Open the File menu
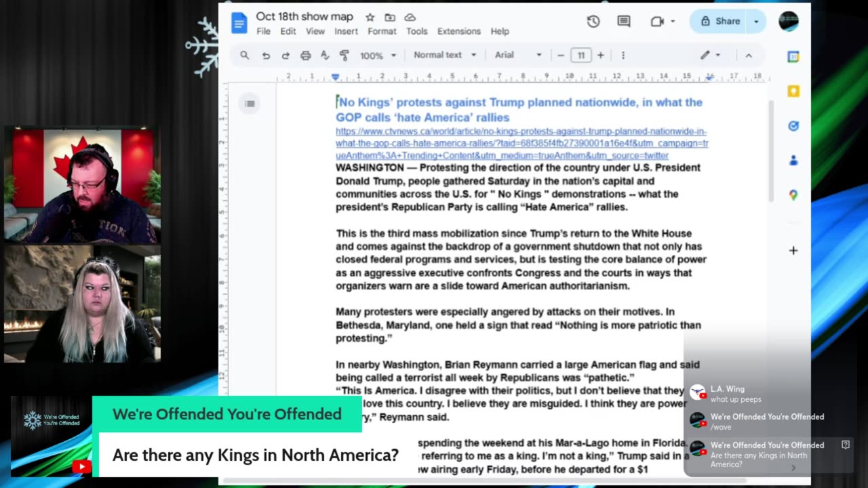 pos(263,31)
